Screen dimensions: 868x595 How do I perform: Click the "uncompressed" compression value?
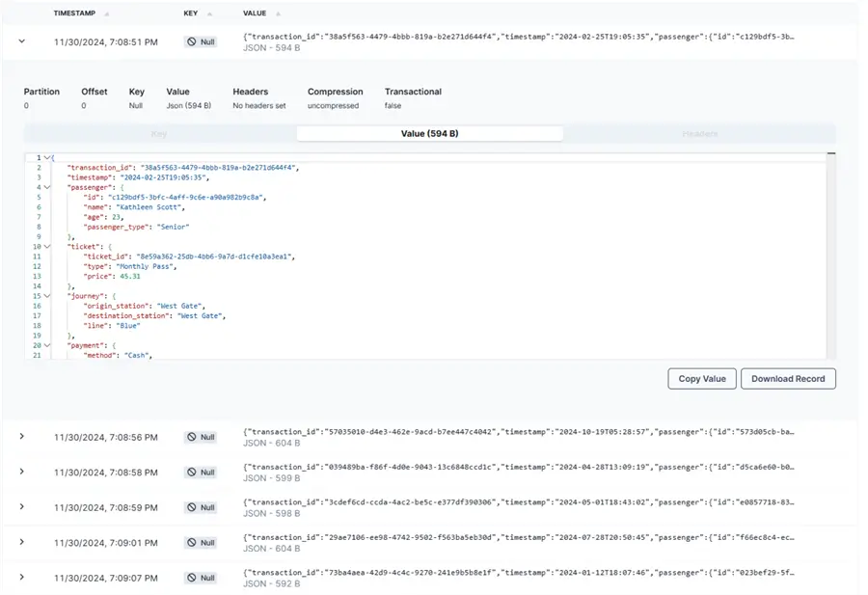pyautogui.click(x=334, y=106)
